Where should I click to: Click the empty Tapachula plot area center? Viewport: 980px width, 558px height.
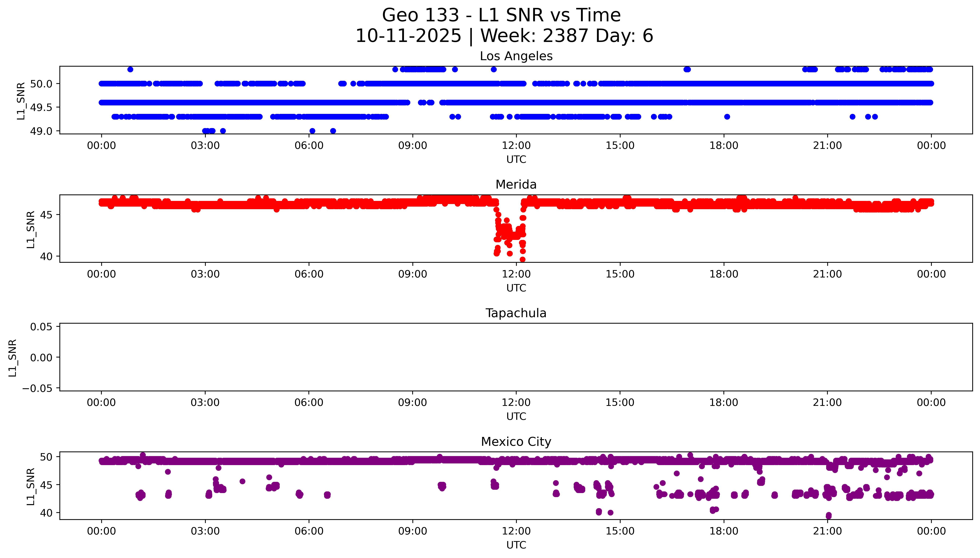(x=516, y=357)
